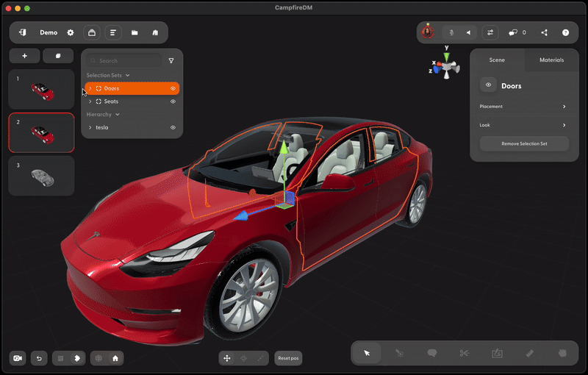
Task: Toggle visibility eye for Seats selection set
Action: click(x=173, y=101)
